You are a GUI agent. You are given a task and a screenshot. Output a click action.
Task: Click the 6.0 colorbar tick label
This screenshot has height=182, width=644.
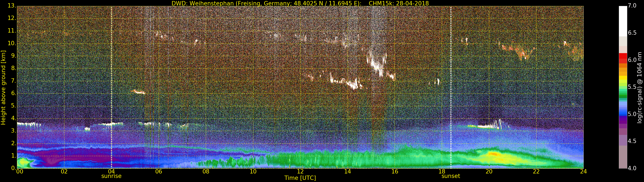(632, 60)
